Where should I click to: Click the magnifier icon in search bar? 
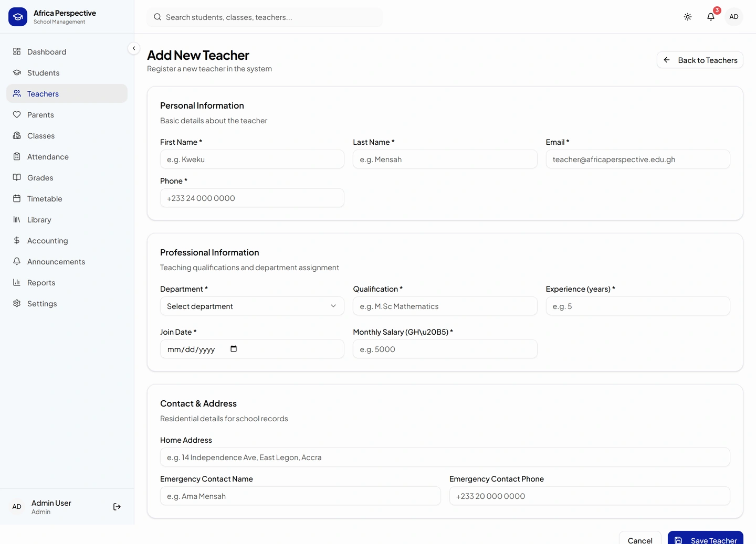pos(157,17)
